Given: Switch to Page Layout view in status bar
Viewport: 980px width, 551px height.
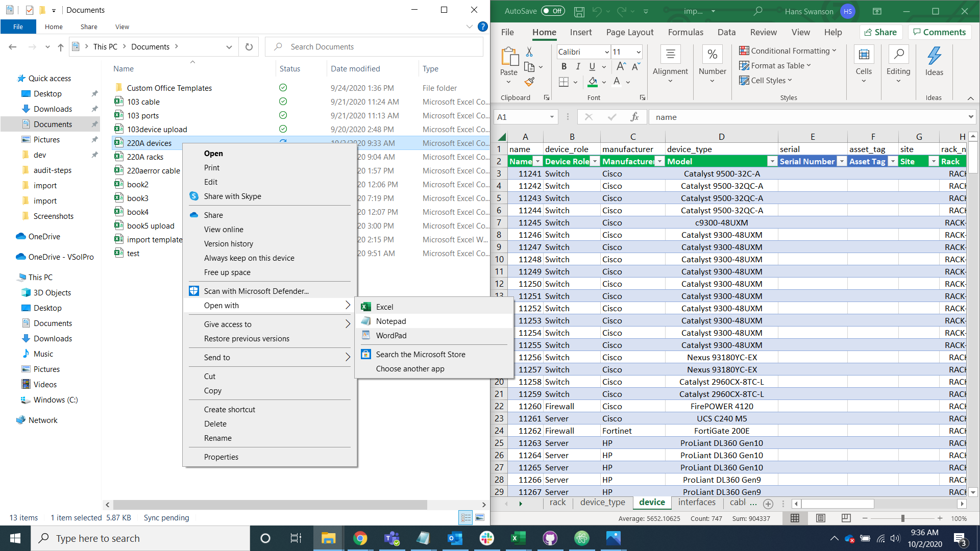Looking at the screenshot, I should [820, 518].
